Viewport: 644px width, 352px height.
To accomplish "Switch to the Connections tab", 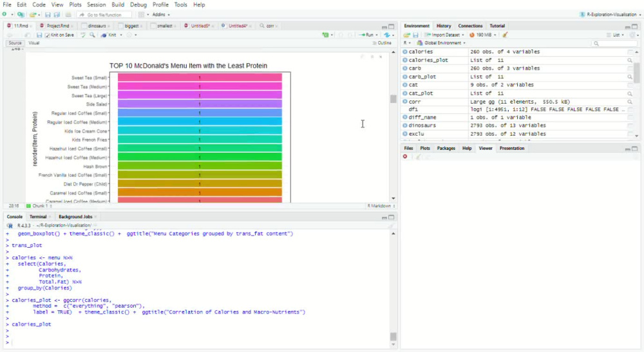I will point(470,26).
